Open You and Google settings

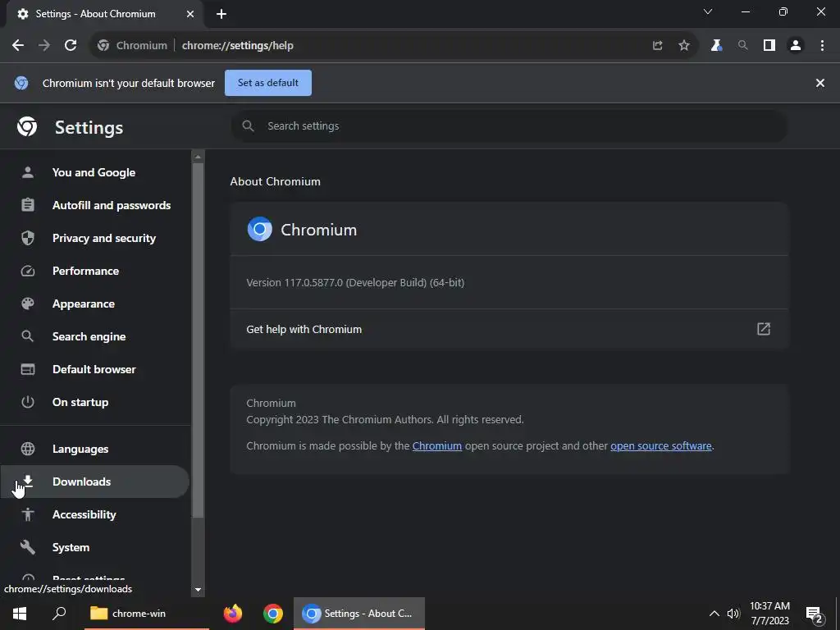(x=94, y=172)
